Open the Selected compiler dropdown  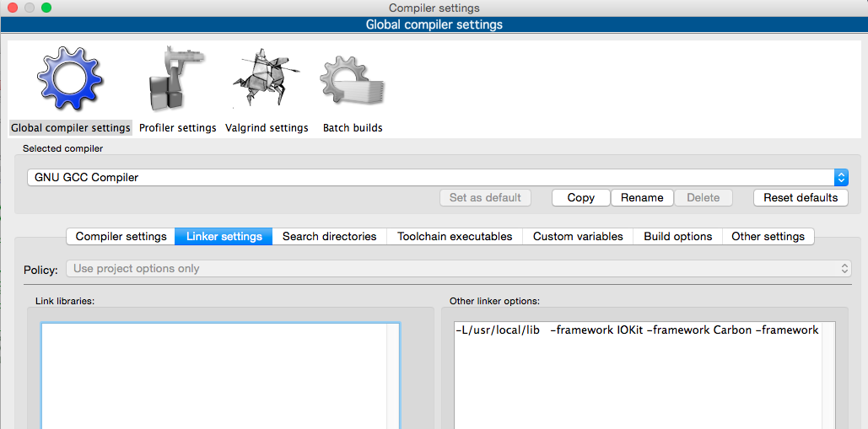coord(438,178)
